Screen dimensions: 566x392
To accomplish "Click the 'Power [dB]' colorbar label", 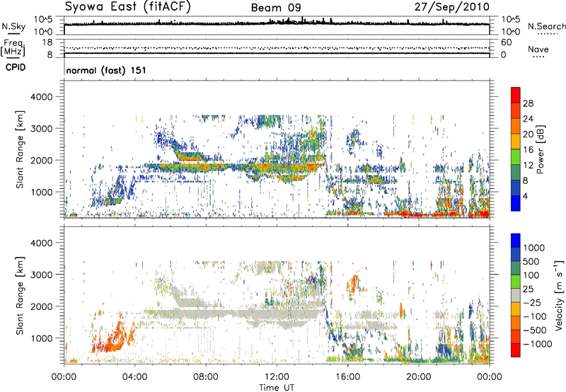I will click(x=540, y=149).
